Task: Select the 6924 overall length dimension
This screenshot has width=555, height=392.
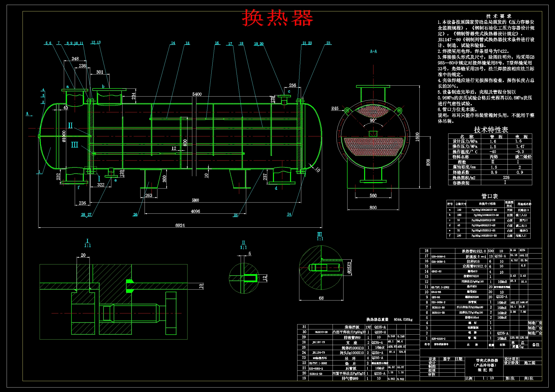Action: point(180,225)
